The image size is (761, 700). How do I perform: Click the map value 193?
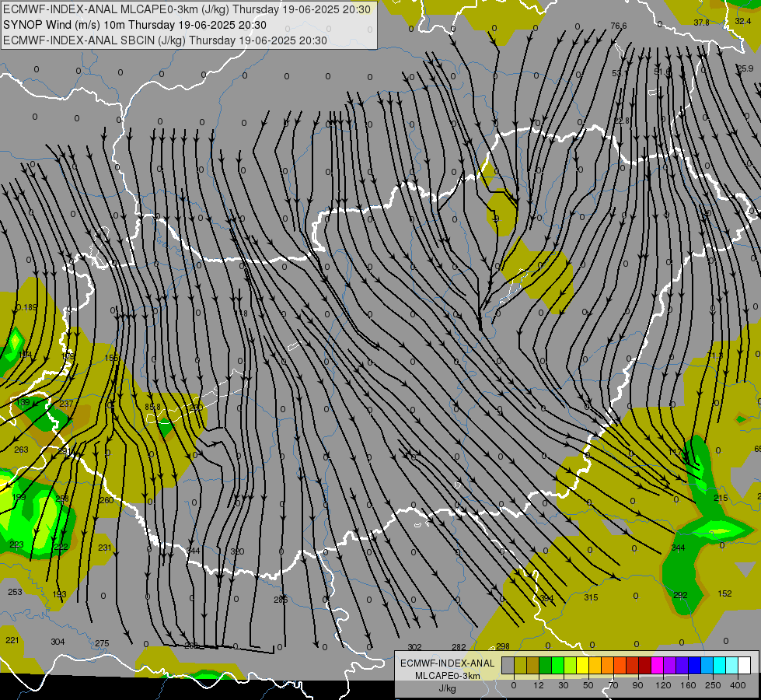pyautogui.click(x=59, y=594)
